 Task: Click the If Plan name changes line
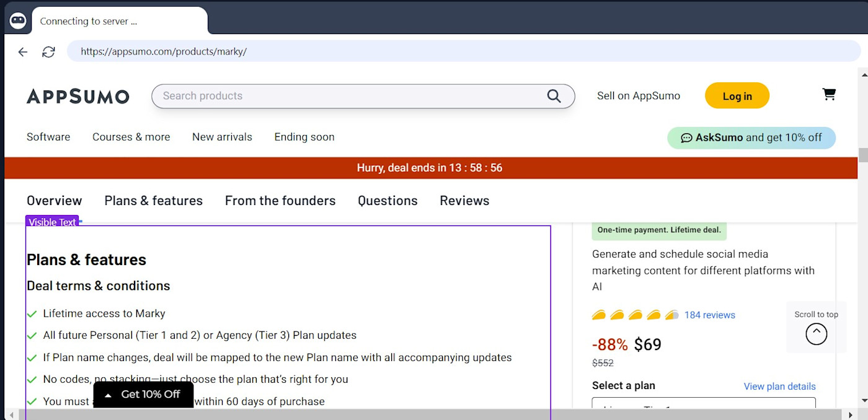point(277,357)
